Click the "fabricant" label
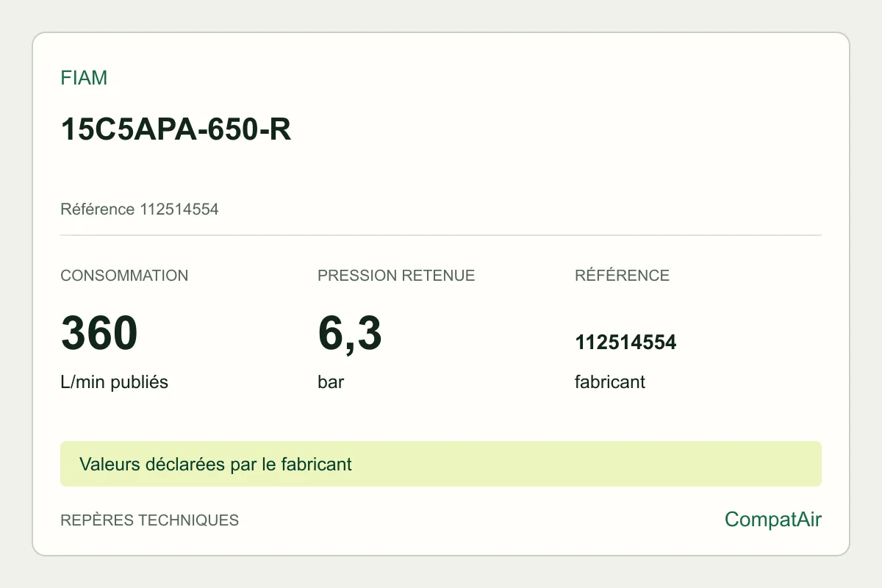Viewport: 882px width, 588px height. tap(610, 382)
